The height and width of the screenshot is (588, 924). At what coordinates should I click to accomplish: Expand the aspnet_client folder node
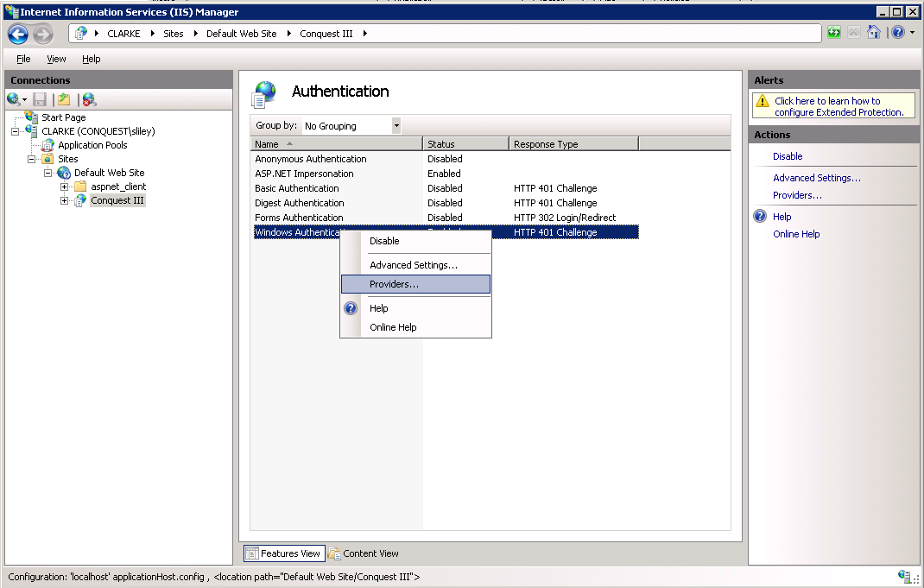point(64,187)
